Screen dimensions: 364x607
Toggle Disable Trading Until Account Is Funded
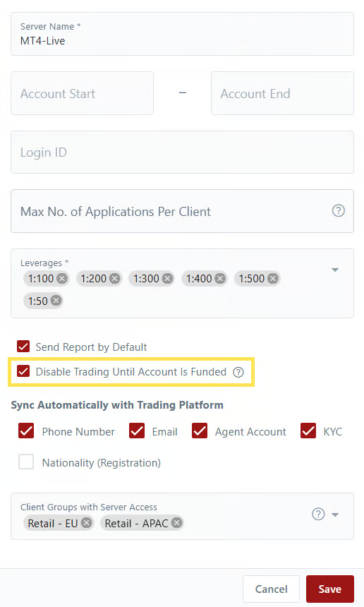23,371
